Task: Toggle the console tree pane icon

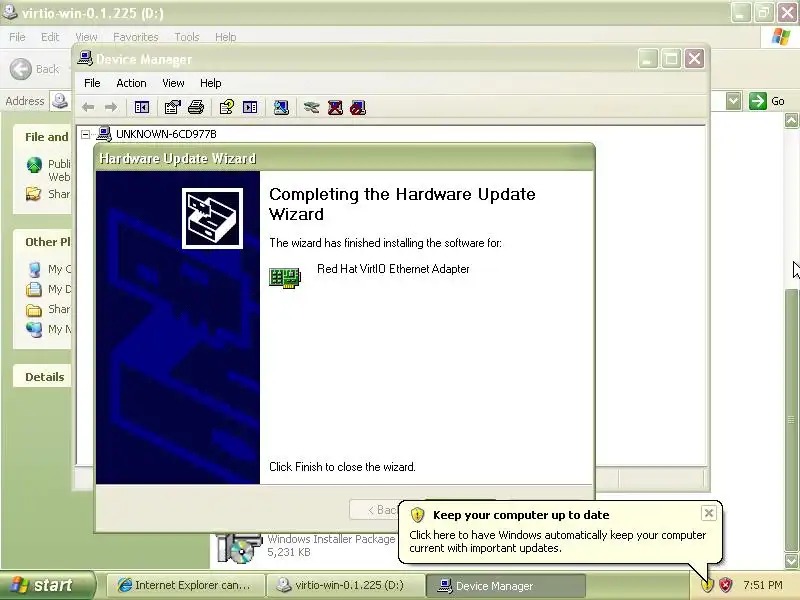Action: coord(141,107)
